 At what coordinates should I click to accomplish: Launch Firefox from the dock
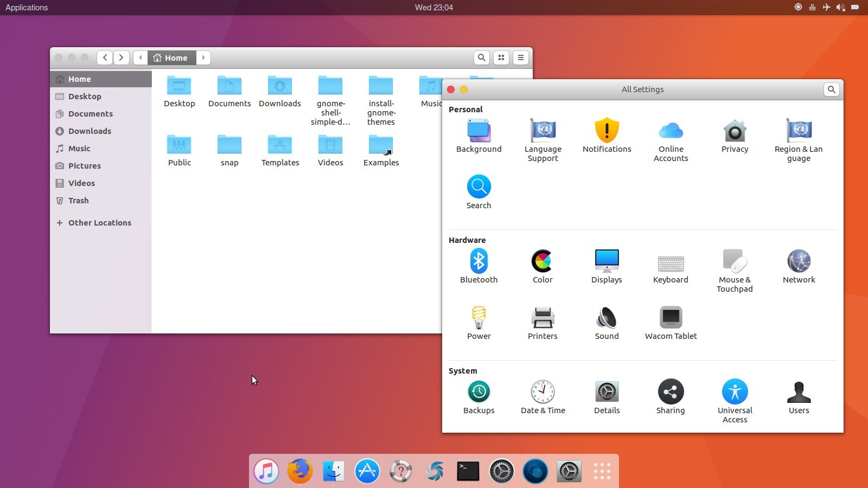[x=300, y=471]
